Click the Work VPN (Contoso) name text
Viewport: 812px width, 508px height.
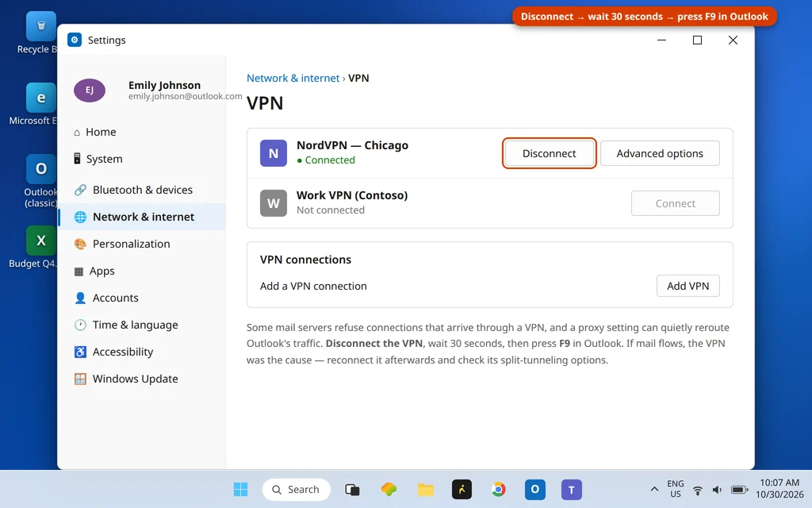[352, 195]
